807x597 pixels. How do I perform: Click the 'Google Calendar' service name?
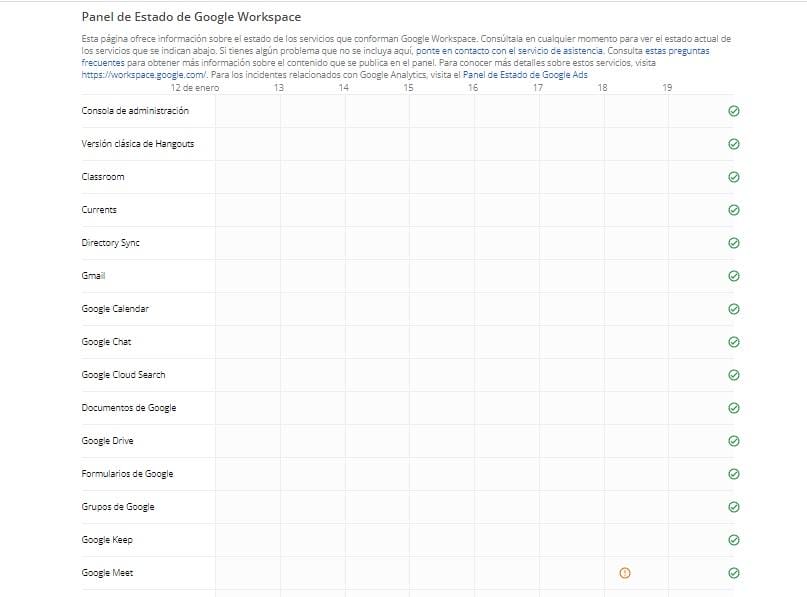click(115, 309)
